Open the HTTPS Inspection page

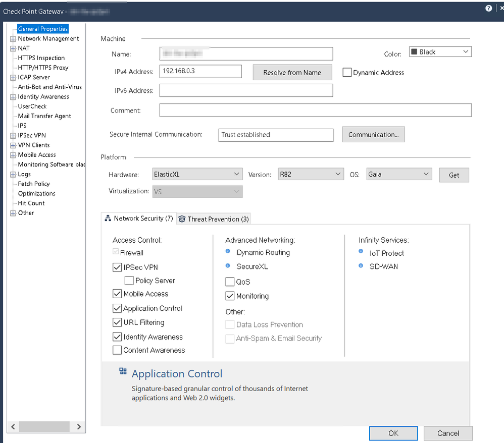(41, 58)
